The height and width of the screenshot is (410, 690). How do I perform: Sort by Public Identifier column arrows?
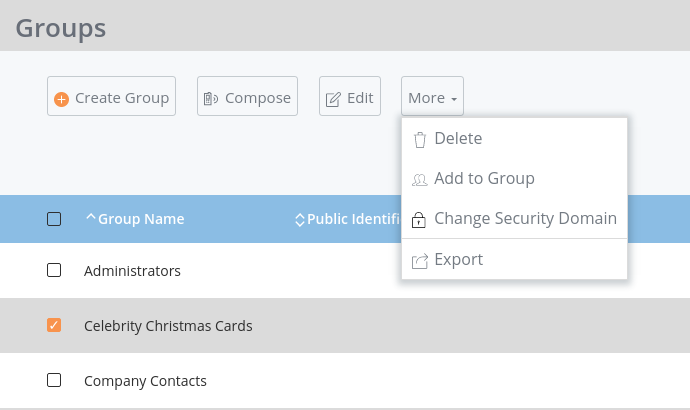click(x=300, y=220)
